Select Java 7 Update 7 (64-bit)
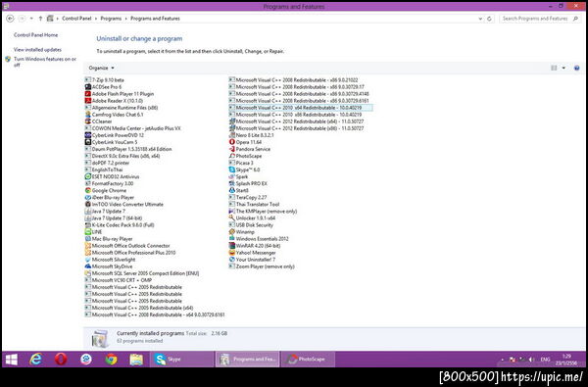This screenshot has height=387, width=588. [114, 218]
